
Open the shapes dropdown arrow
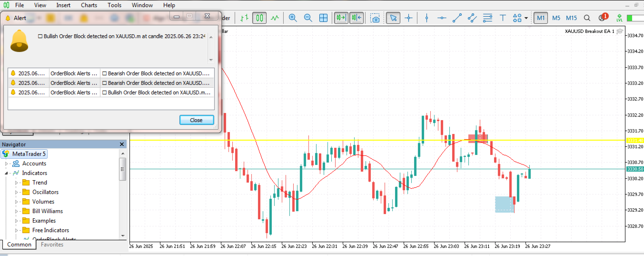[526, 19]
